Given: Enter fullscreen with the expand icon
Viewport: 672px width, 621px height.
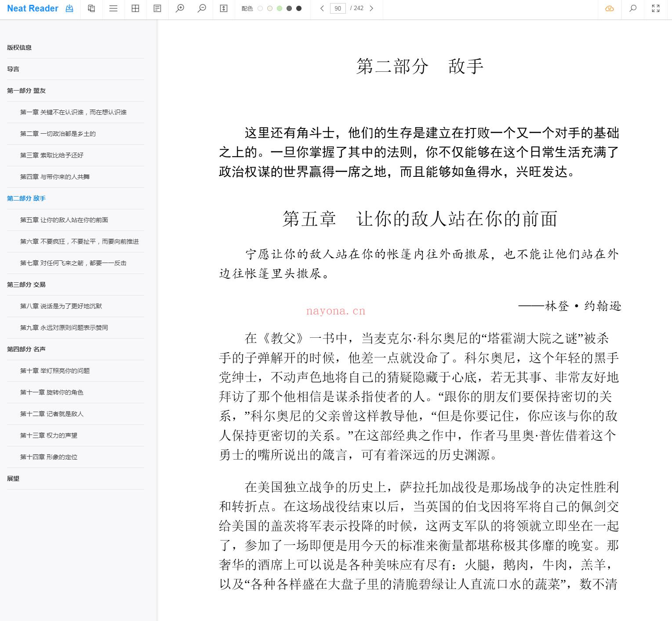Looking at the screenshot, I should [x=656, y=8].
